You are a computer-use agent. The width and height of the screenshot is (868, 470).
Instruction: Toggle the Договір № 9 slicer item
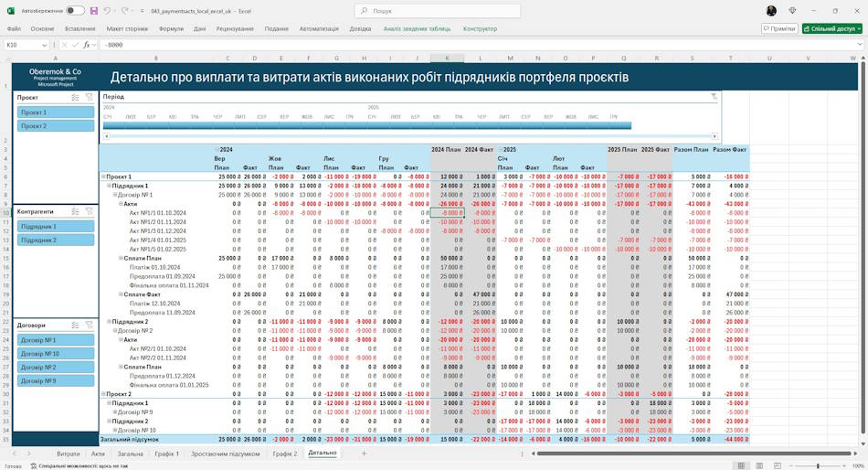pyautogui.click(x=56, y=380)
